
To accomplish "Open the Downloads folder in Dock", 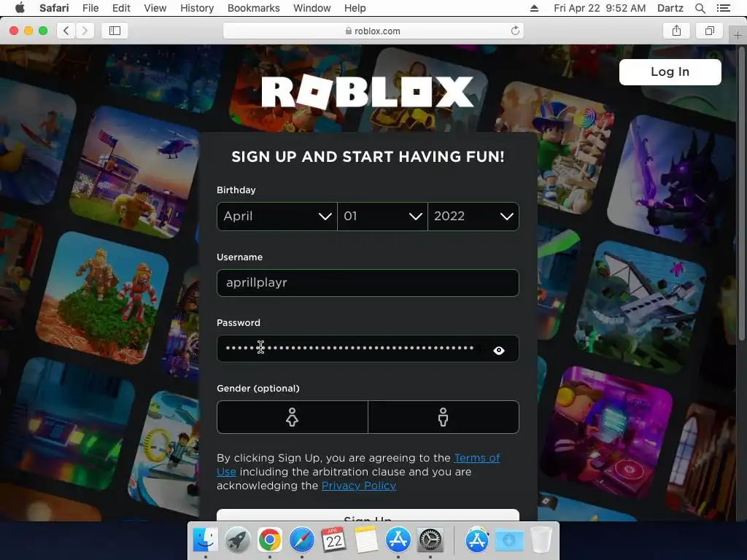I will [508, 540].
